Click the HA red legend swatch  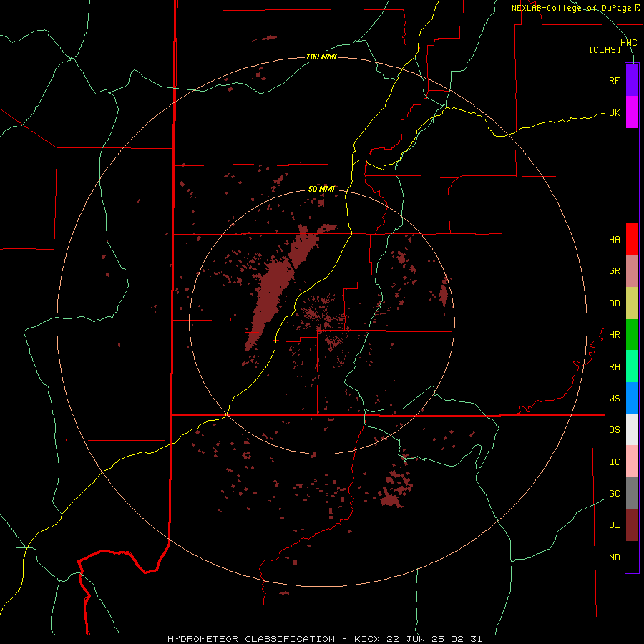[632, 239]
